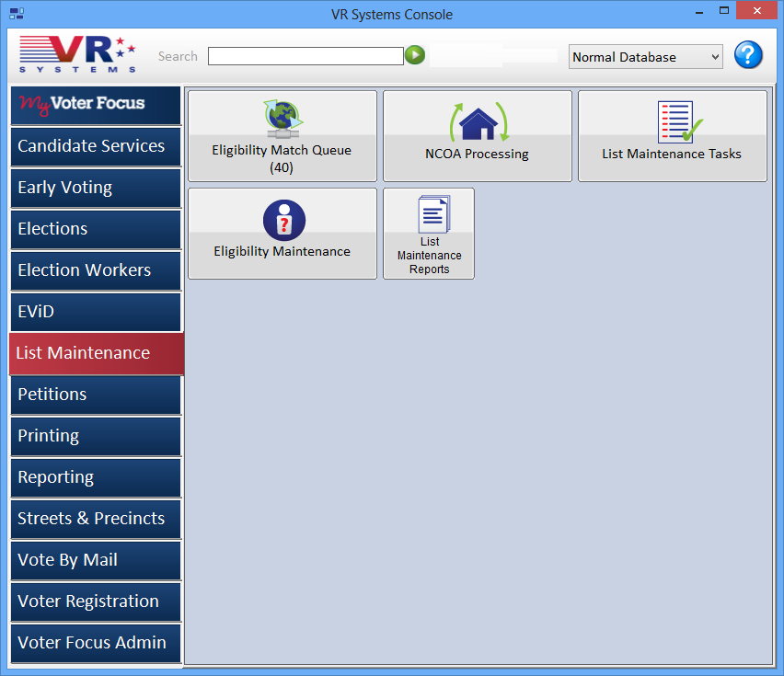Click into the Search text box
The image size is (784, 676).
306,56
